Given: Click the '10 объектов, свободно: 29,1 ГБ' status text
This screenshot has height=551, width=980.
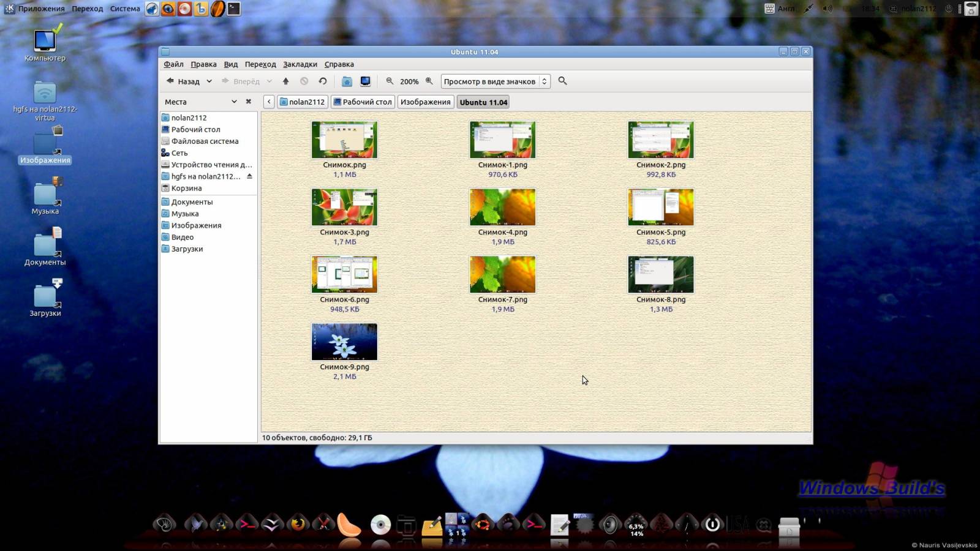Looking at the screenshot, I should [317, 438].
